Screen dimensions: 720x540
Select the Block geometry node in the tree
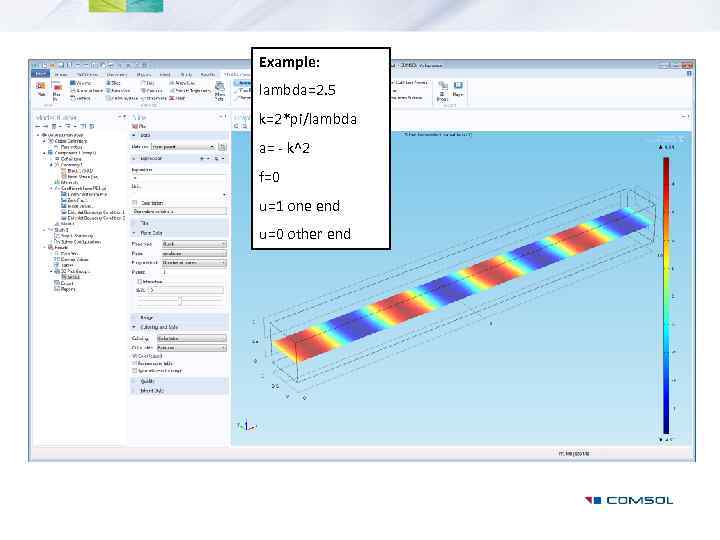77,170
